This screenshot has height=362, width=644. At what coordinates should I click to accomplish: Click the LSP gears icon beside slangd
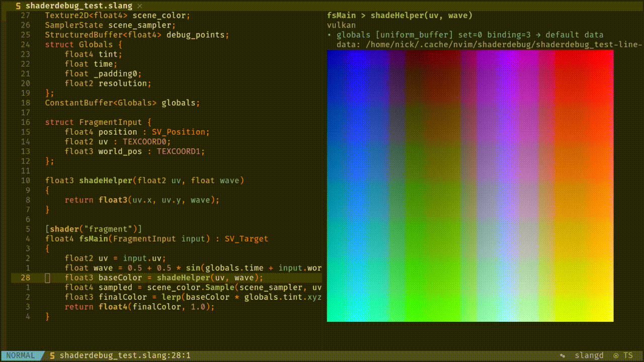tap(562, 355)
